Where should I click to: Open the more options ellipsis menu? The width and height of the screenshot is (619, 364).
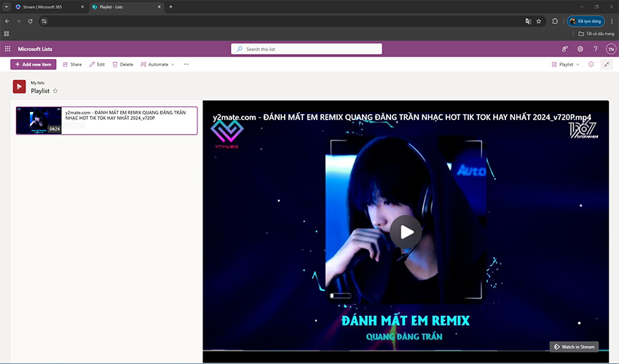186,64
